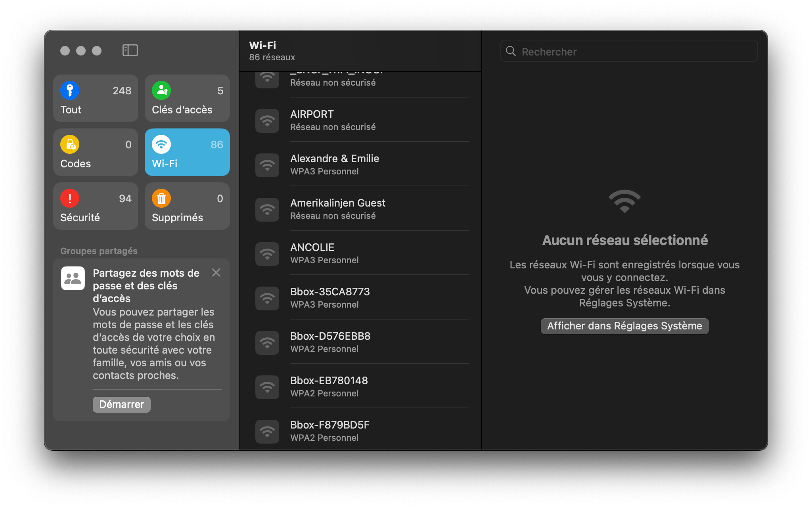Screen dimensions: 812x509
Task: Click the Wi-Fi icon beside AIRPORT
Action: click(x=267, y=121)
